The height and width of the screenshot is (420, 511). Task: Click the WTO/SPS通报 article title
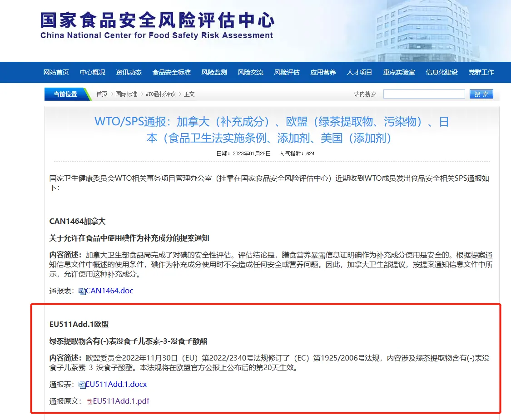click(272, 130)
